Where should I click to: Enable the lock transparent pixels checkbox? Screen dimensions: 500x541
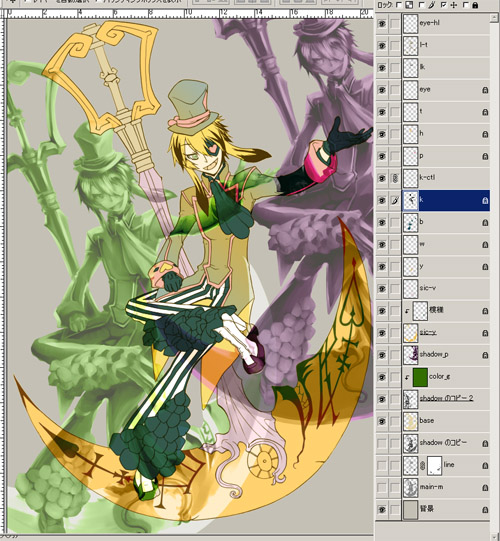(x=399, y=5)
